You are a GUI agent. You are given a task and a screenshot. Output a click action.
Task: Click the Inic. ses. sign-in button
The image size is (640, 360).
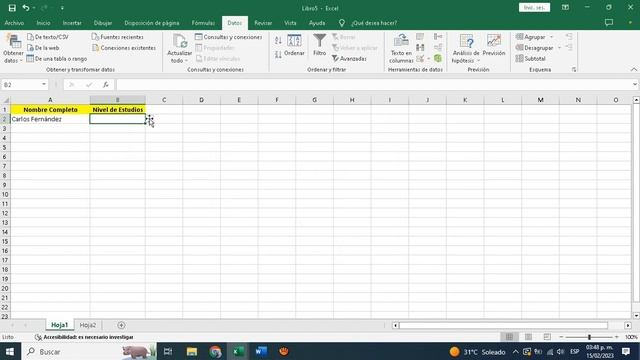pos(534,8)
